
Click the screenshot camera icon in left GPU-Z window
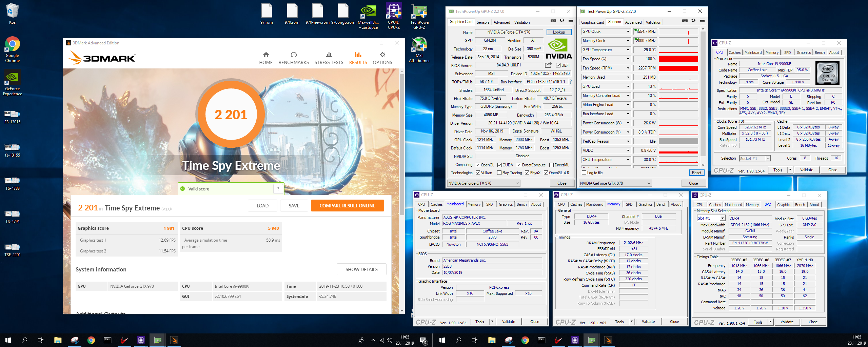(x=553, y=21)
